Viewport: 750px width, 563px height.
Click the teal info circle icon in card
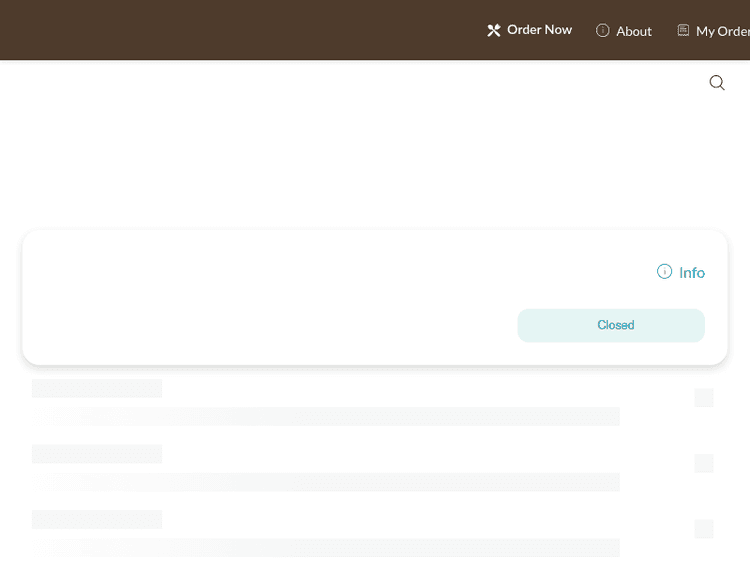tap(664, 272)
